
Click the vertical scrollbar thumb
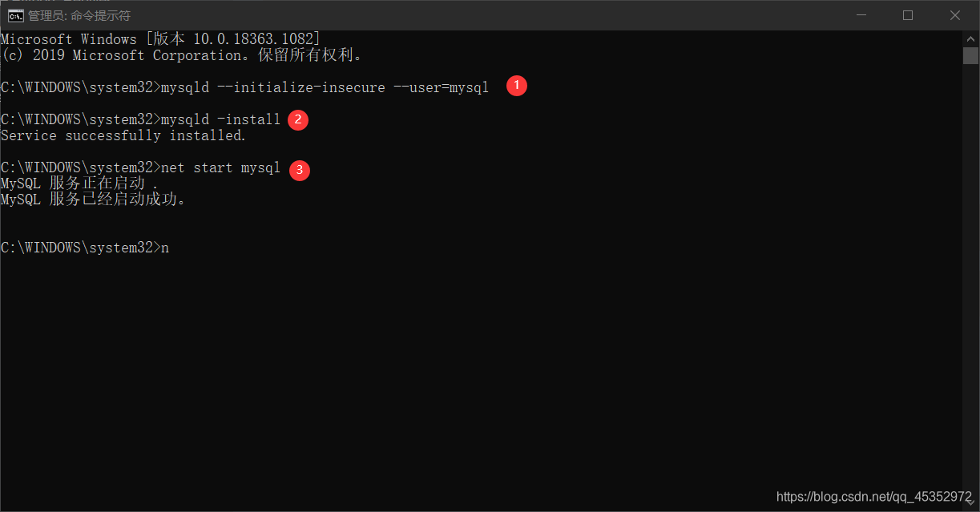click(970, 55)
